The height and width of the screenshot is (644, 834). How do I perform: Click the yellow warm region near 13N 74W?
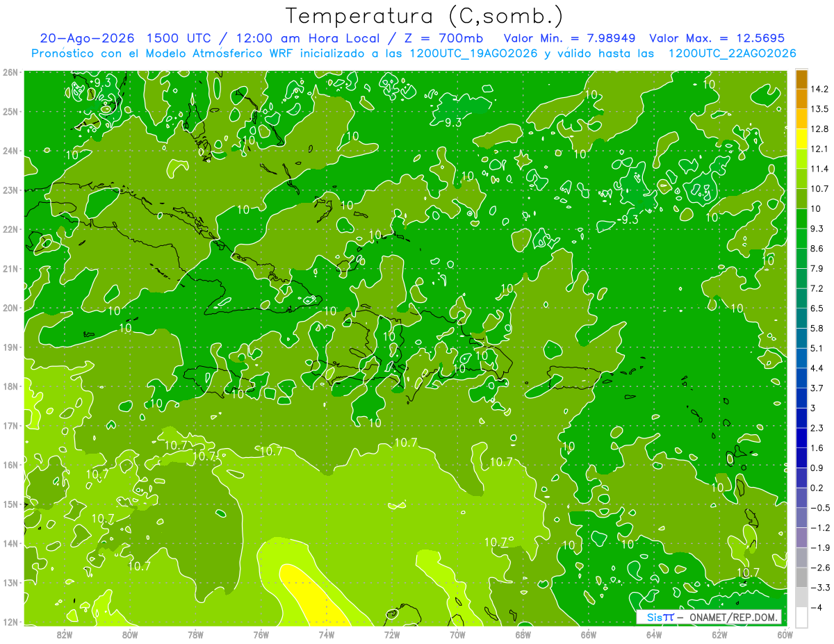tap(311, 596)
